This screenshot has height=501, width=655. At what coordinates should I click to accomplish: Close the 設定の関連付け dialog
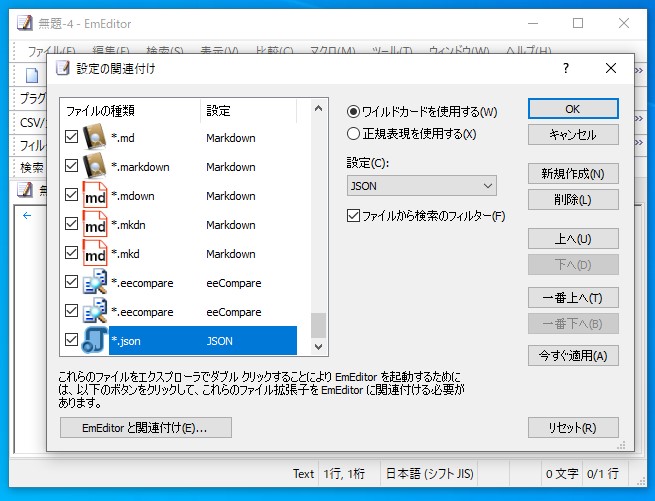coord(611,68)
